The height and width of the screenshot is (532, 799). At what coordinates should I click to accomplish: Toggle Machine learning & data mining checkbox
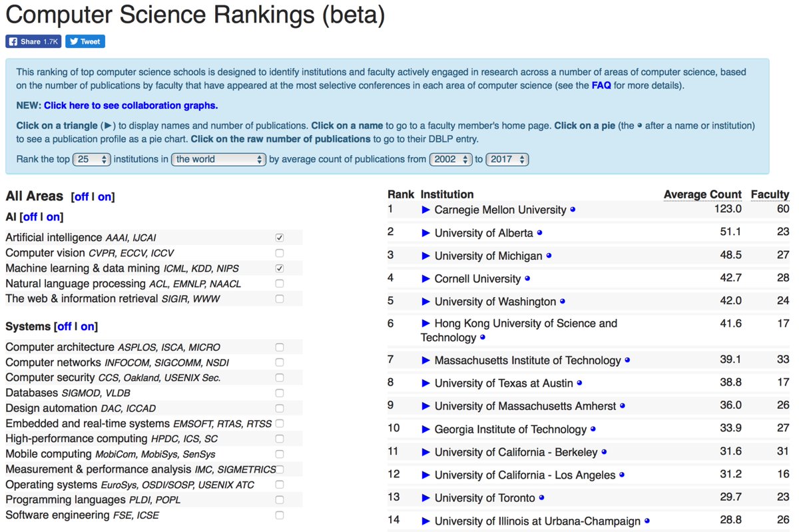(x=280, y=268)
